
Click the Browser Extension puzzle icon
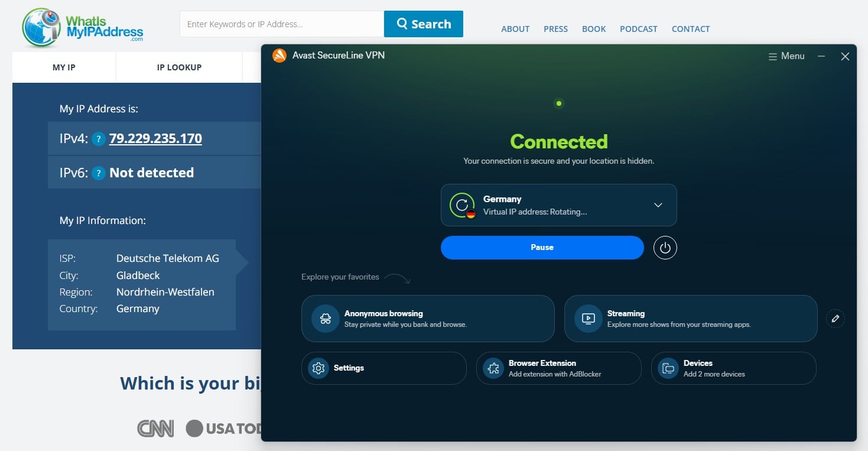tap(493, 368)
